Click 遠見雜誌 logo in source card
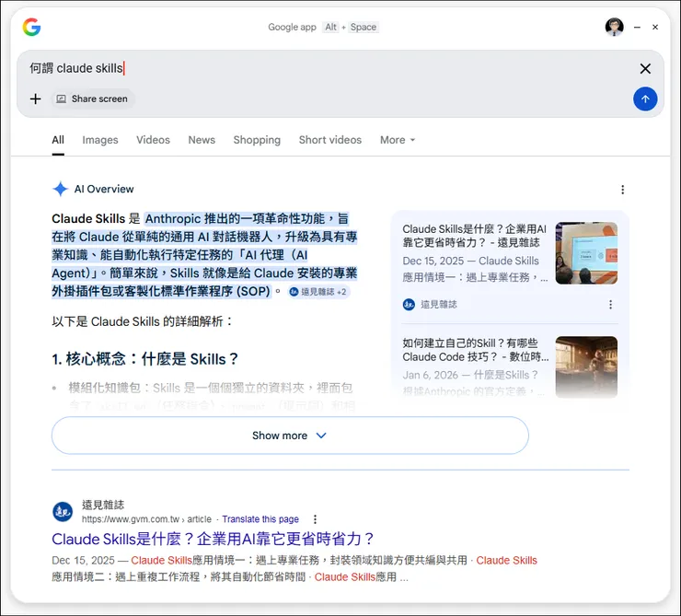Viewport: 681px width, 616px height. pos(409,305)
